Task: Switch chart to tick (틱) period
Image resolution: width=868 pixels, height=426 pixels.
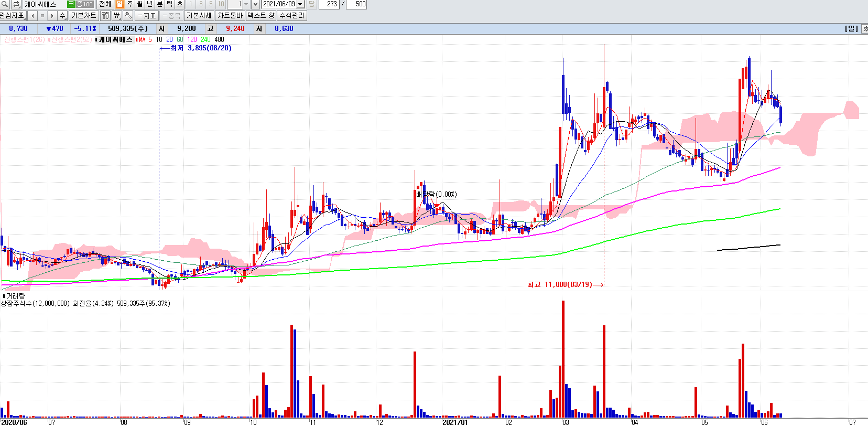Action: (169, 4)
